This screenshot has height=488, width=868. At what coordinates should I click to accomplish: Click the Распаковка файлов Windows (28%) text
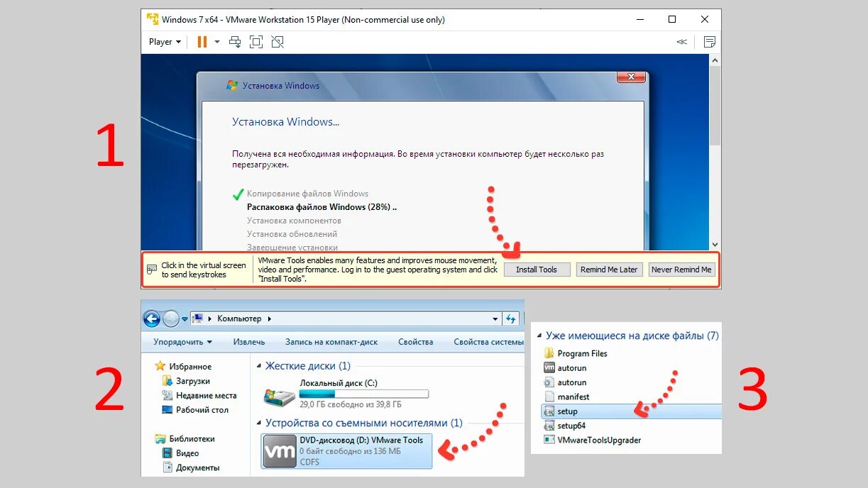[322, 207]
